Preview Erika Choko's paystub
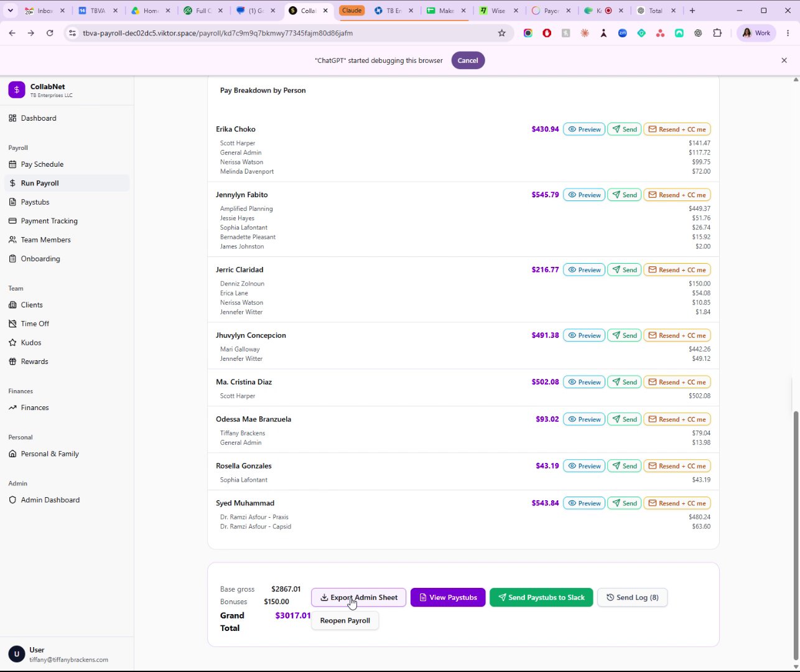 point(584,129)
